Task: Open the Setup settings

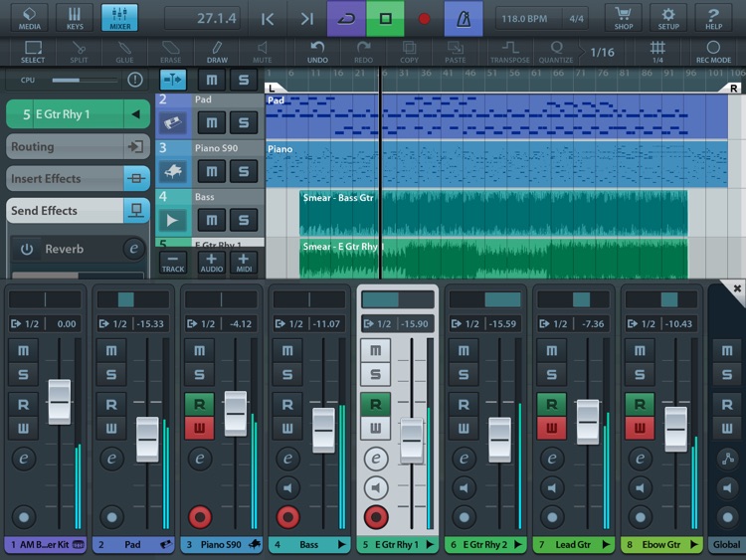Action: [668, 18]
